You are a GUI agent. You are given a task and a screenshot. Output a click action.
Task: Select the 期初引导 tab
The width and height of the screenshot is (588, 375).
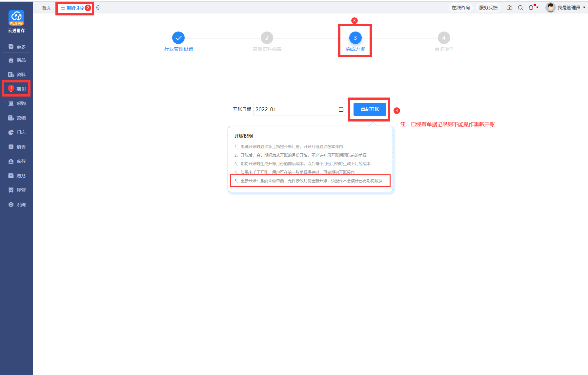click(72, 8)
